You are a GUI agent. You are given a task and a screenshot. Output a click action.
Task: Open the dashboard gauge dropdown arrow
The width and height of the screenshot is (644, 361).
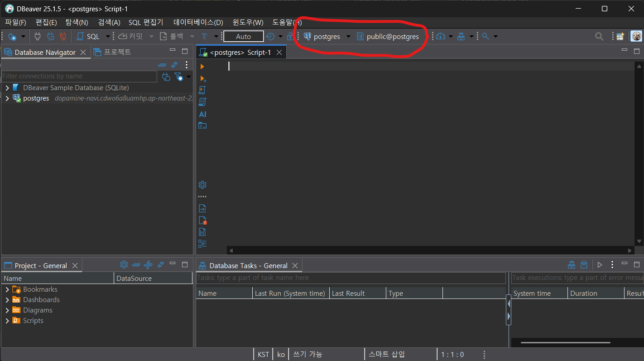(x=451, y=36)
